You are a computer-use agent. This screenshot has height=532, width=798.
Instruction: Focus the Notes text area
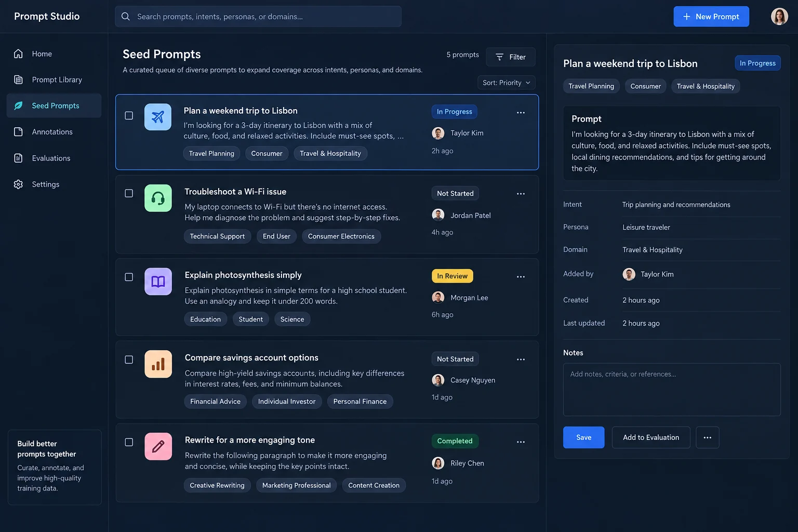(x=672, y=390)
